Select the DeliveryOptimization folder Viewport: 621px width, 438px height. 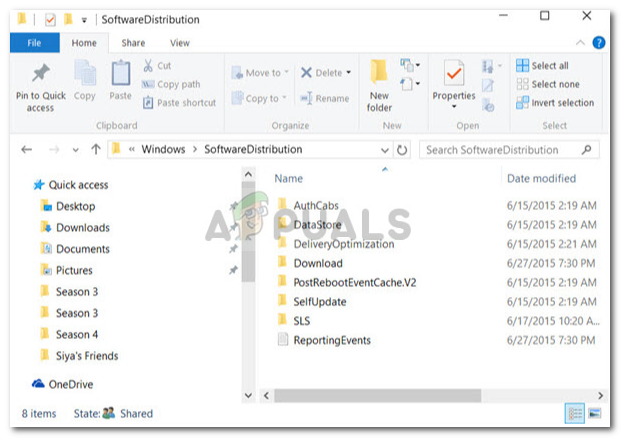pos(343,244)
